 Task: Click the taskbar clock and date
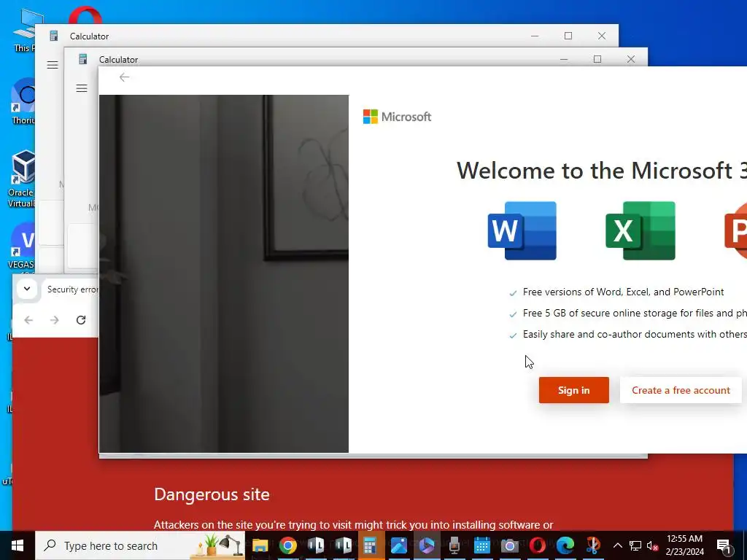point(684,545)
